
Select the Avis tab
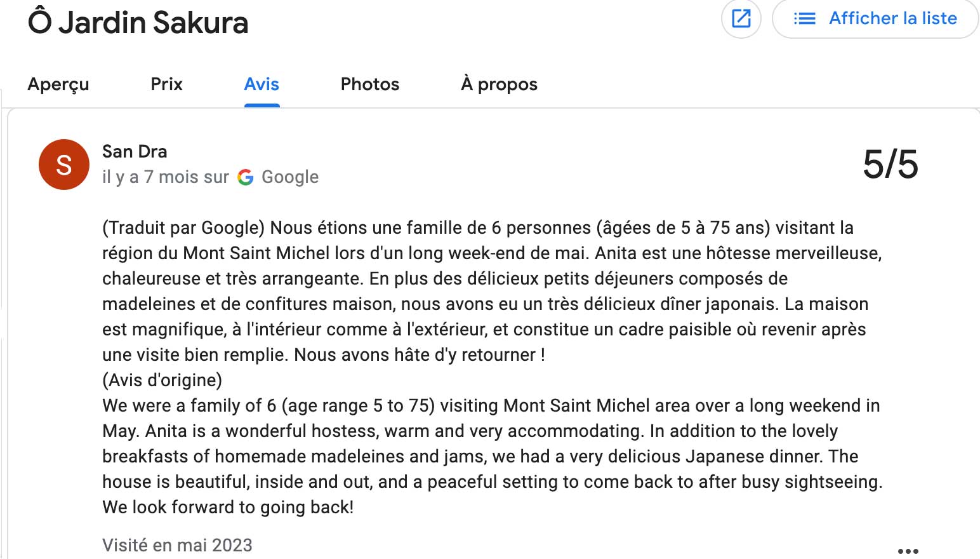262,84
